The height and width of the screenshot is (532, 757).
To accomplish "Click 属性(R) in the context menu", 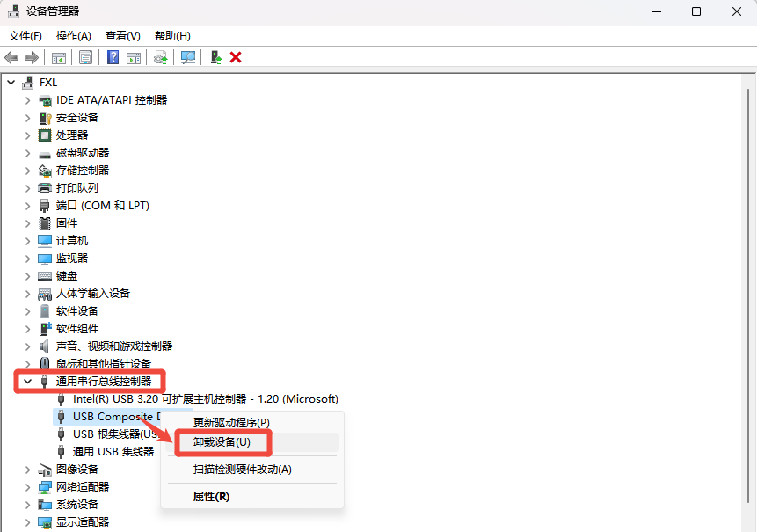I will 211,497.
